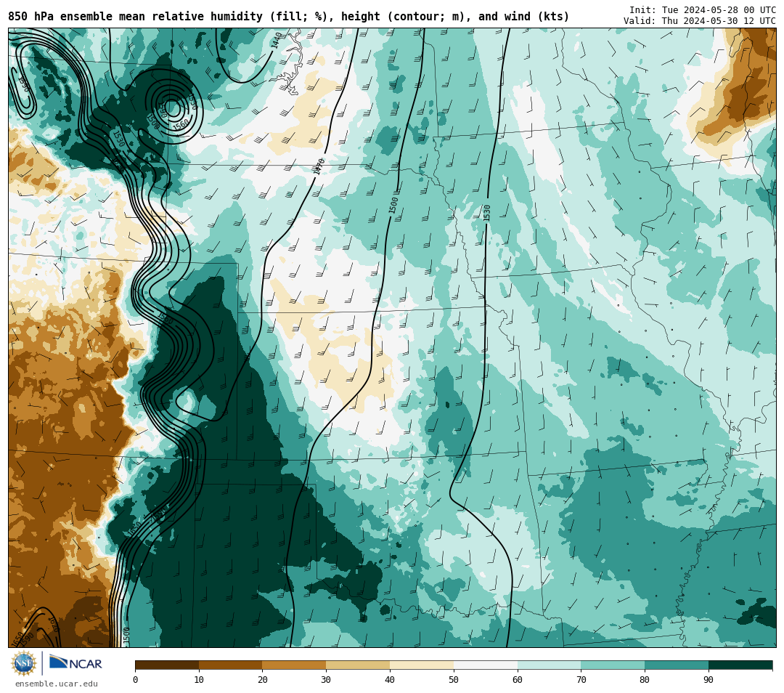Click the 50–60% white colorbar segment
This screenshot has width=784, height=693.
[486, 665]
